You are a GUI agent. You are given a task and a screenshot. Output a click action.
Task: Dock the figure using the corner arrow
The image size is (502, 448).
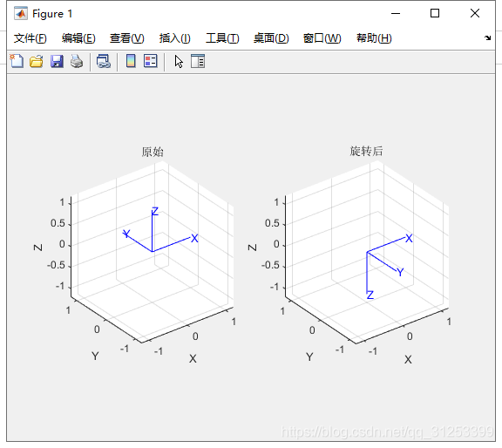[487, 37]
